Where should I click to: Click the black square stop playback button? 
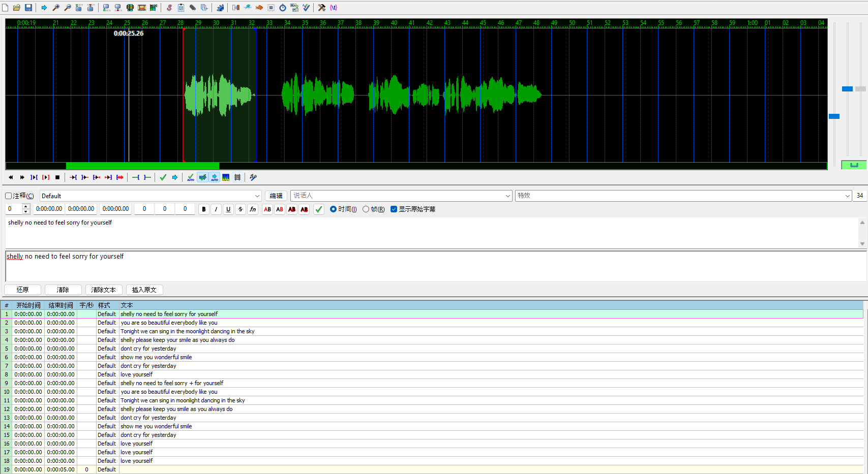tap(57, 177)
